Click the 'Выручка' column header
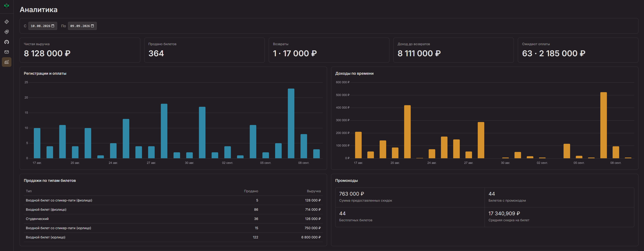This screenshot has width=644, height=251. tap(314, 191)
